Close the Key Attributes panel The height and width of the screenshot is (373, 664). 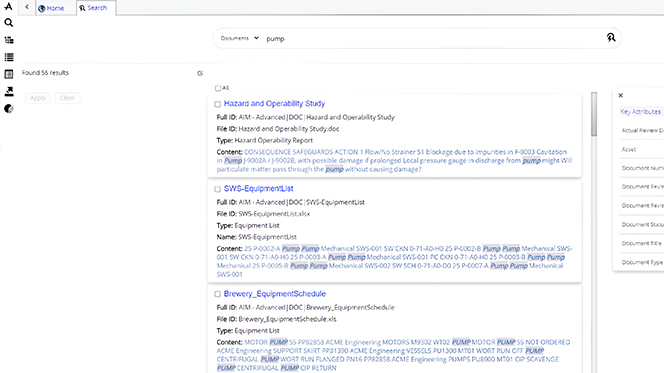pyautogui.click(x=620, y=95)
